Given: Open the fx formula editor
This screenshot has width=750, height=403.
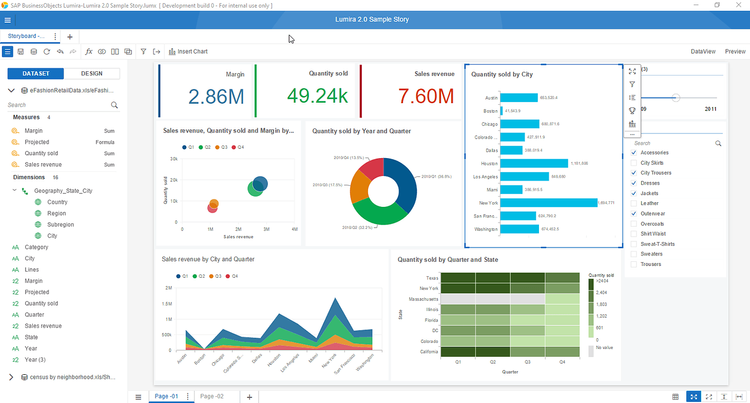Looking at the screenshot, I should click(88, 52).
